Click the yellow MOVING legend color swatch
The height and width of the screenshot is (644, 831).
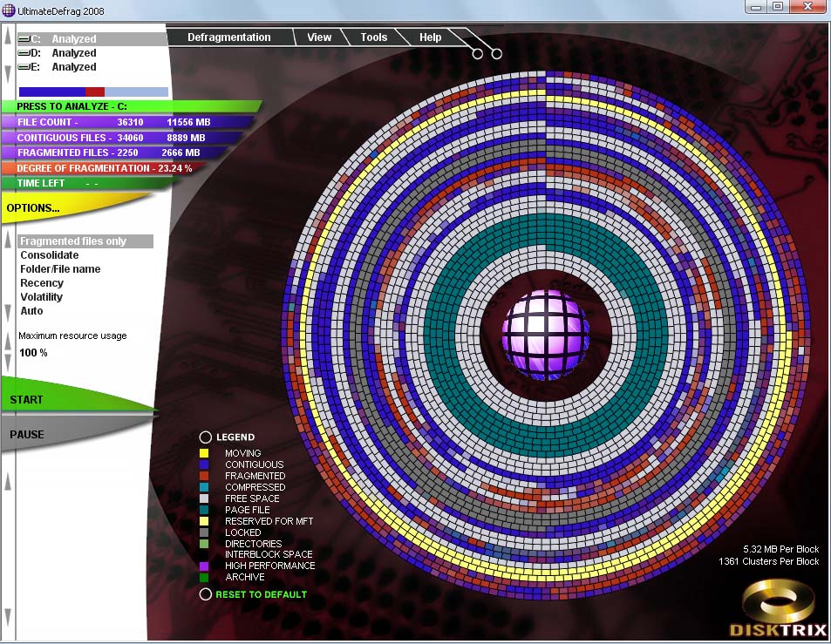(x=204, y=453)
